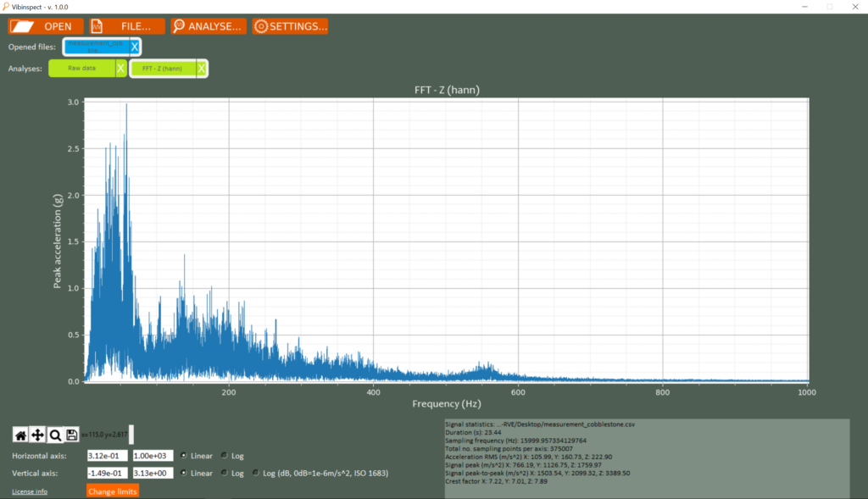Remove the FFT - Z (hann) analysis

click(201, 67)
